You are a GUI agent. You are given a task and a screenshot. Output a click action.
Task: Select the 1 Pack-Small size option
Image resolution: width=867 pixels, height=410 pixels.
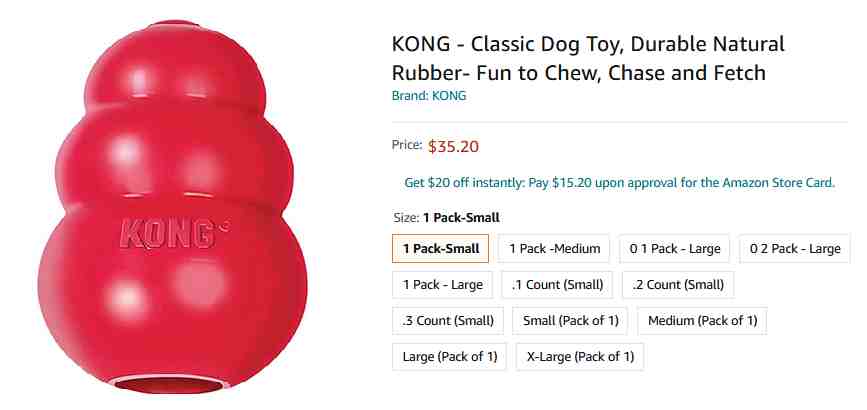pyautogui.click(x=440, y=248)
